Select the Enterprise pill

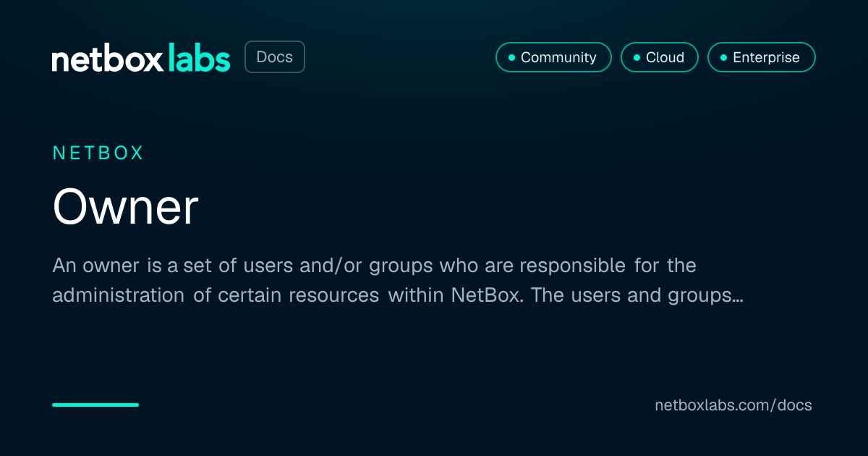[x=762, y=57]
